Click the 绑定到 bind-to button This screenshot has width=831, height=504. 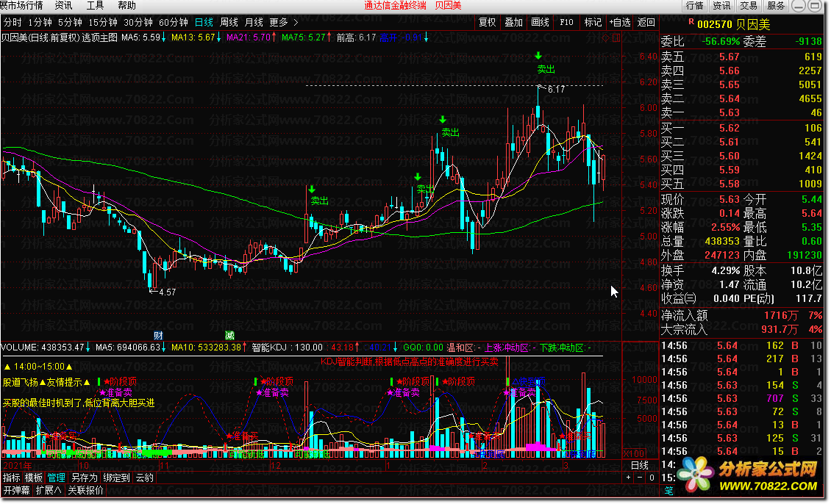[117, 478]
